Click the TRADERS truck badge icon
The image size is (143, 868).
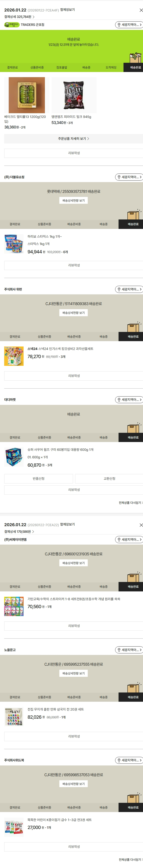(12, 25)
